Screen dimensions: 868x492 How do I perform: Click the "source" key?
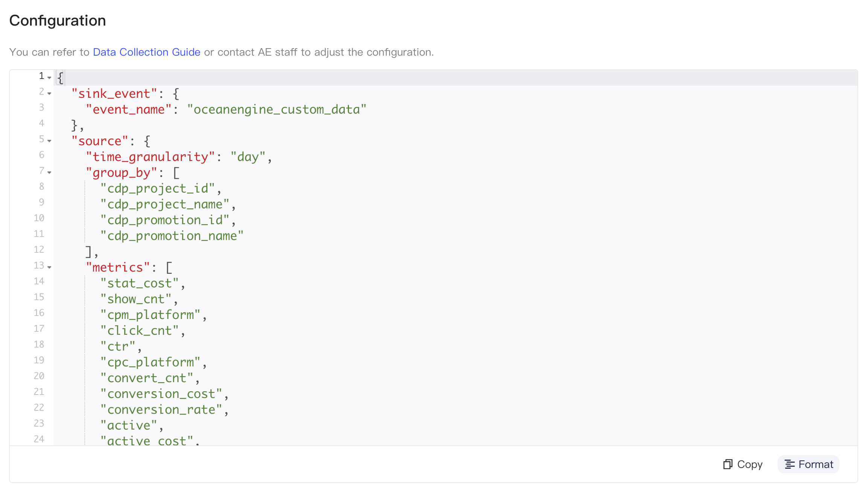point(100,141)
